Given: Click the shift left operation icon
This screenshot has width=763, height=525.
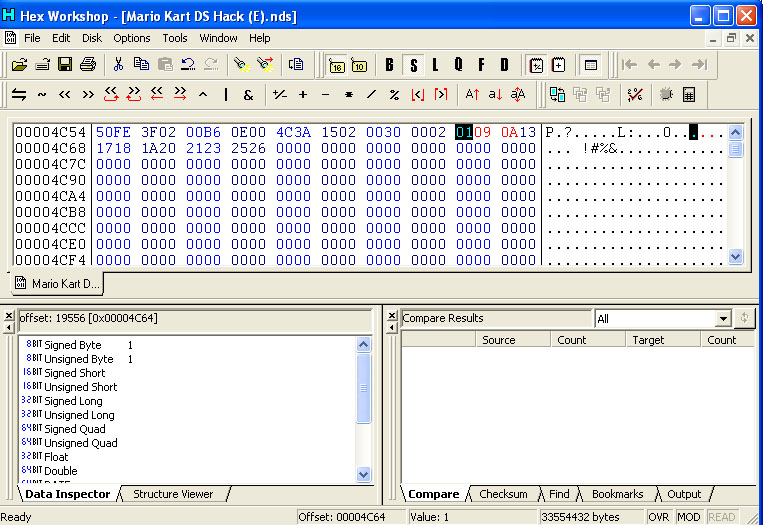Looking at the screenshot, I should [65, 94].
